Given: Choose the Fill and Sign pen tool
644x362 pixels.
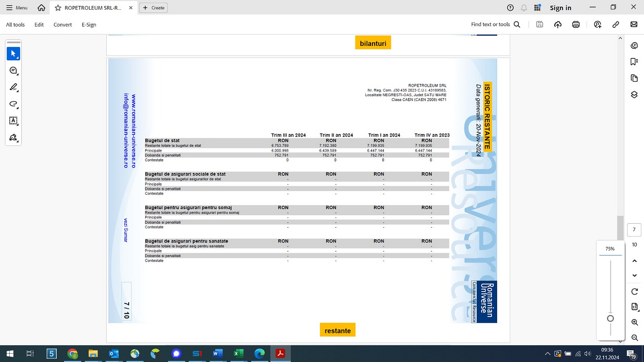Looking at the screenshot, I should click(13, 137).
